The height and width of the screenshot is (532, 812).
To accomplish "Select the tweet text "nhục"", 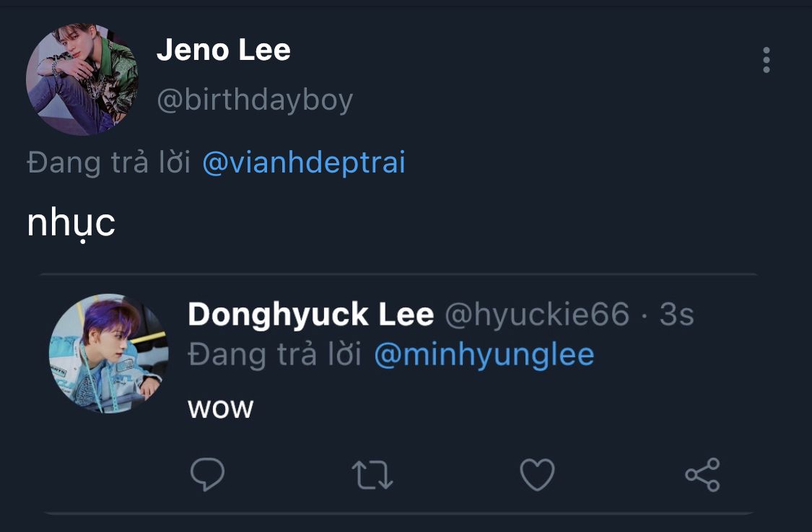I will click(x=71, y=224).
